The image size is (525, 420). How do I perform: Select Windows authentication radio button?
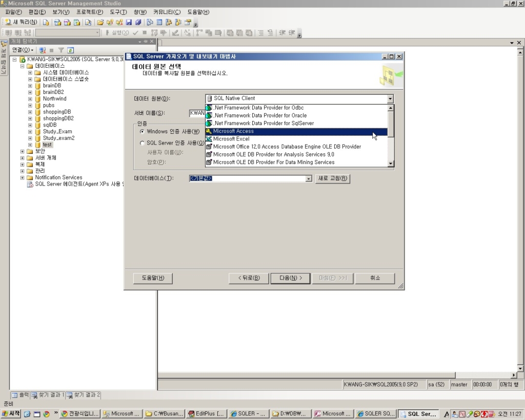pos(143,132)
